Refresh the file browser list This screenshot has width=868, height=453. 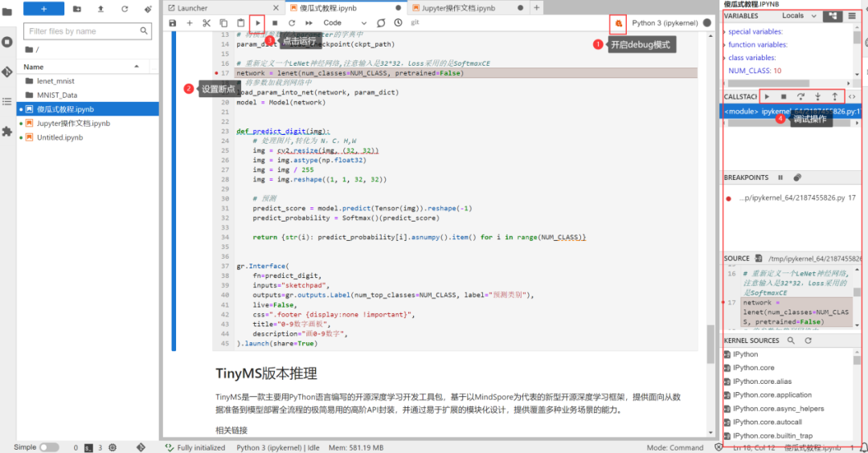click(125, 9)
